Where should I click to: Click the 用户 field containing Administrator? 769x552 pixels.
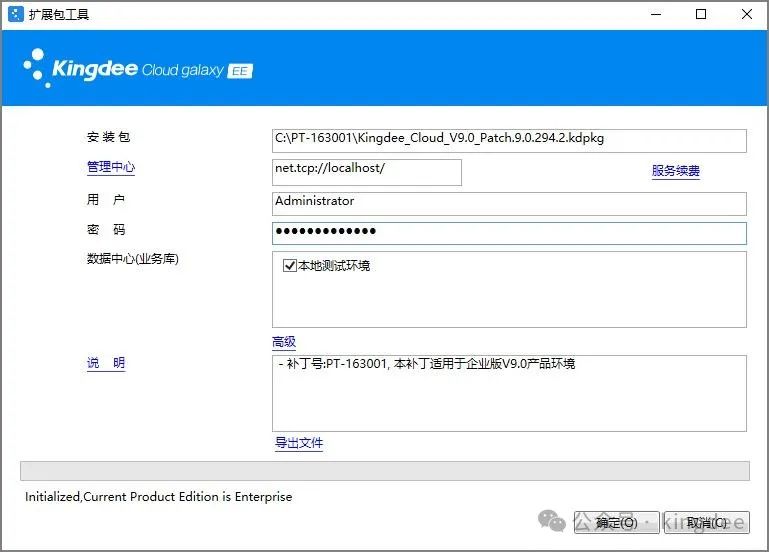coord(509,203)
